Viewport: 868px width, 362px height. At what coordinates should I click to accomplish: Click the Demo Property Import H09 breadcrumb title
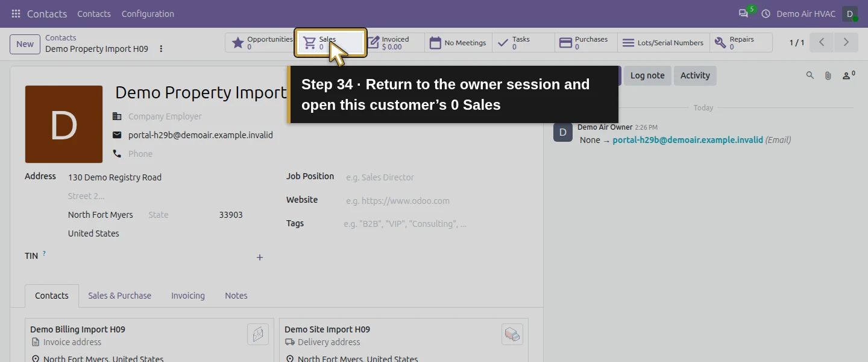(x=96, y=49)
